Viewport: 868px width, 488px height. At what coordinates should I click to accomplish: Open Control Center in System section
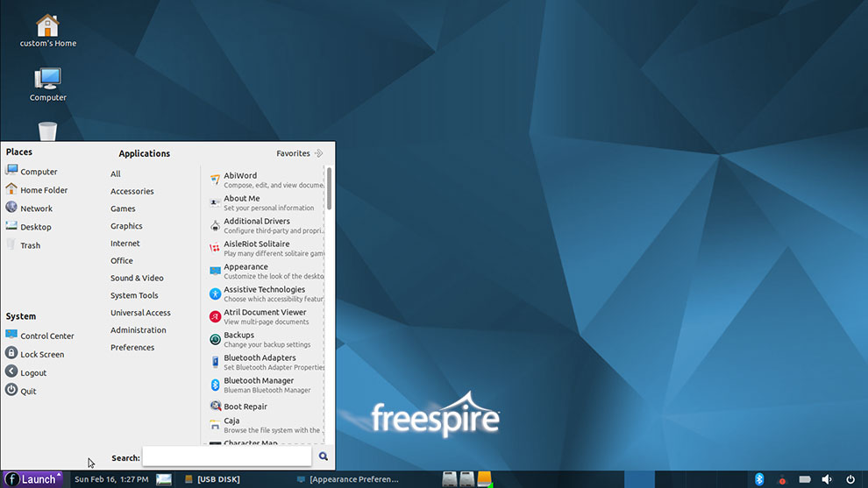(39, 336)
